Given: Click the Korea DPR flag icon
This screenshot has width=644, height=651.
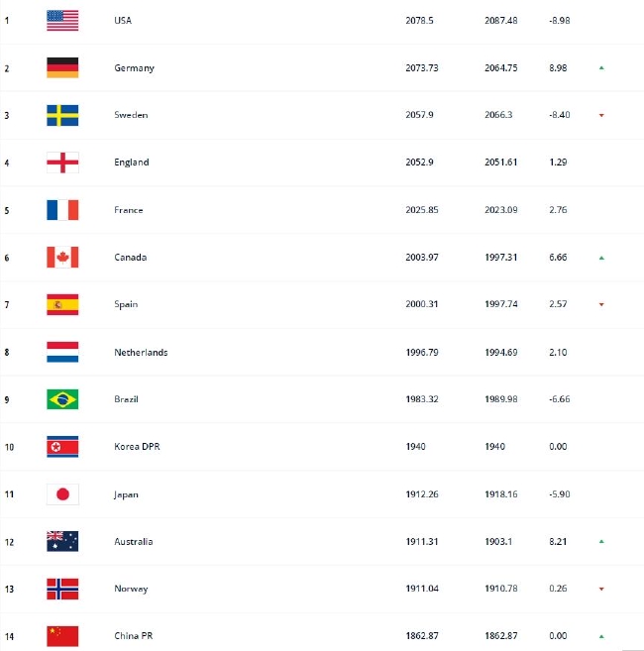Looking at the screenshot, I should coord(62,447).
